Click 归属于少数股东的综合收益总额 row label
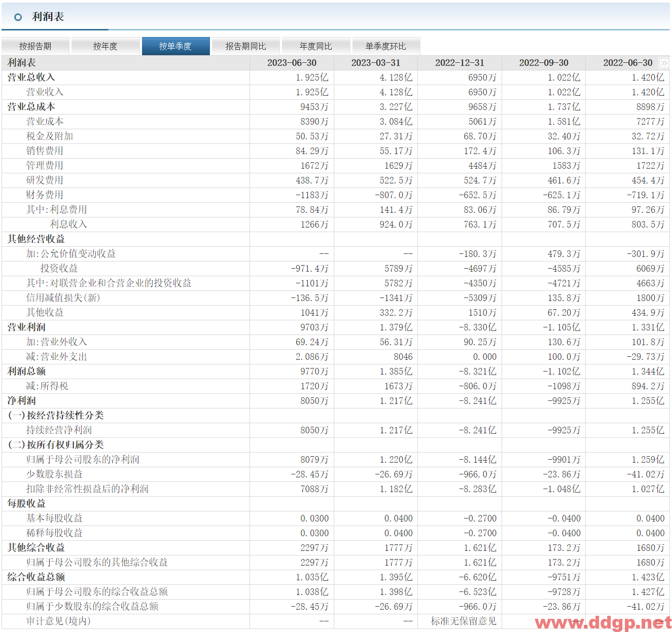This screenshot has width=672, height=632. tap(92, 607)
